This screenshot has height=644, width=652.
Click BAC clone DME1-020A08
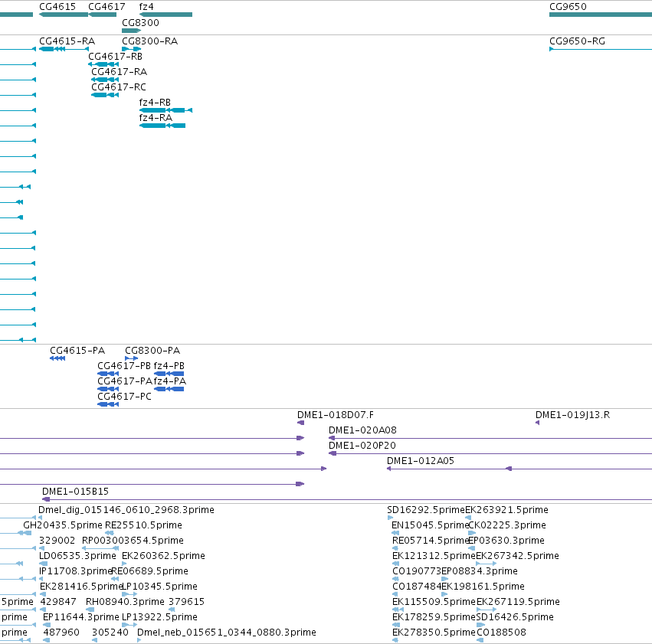(x=362, y=430)
